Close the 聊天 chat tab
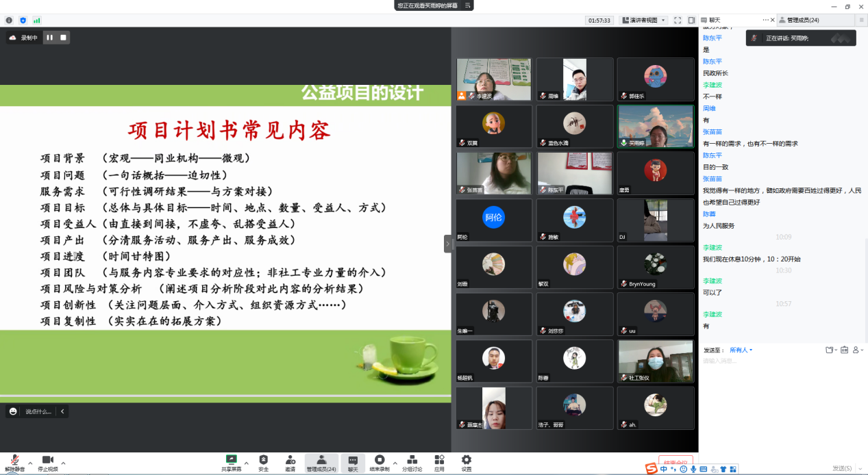The height and width of the screenshot is (475, 868). [x=773, y=21]
